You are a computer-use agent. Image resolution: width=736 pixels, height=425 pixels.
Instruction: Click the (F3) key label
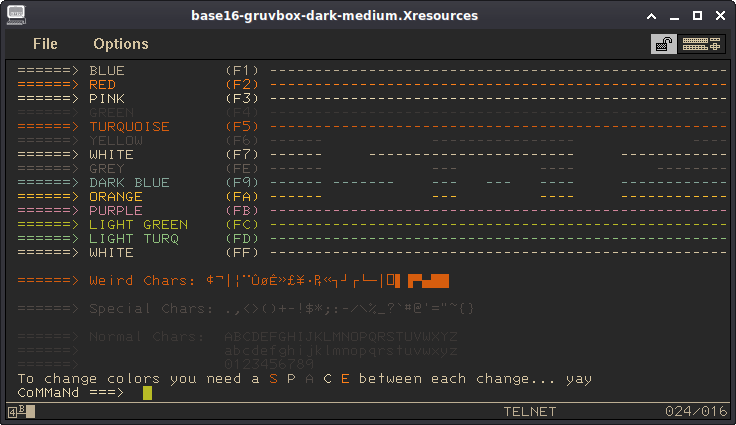coord(242,99)
